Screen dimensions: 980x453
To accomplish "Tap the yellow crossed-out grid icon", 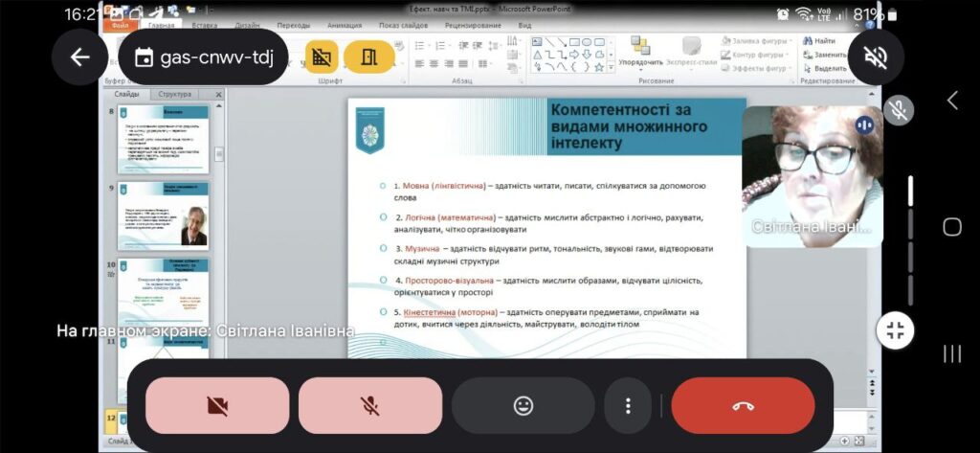I will pos(322,57).
